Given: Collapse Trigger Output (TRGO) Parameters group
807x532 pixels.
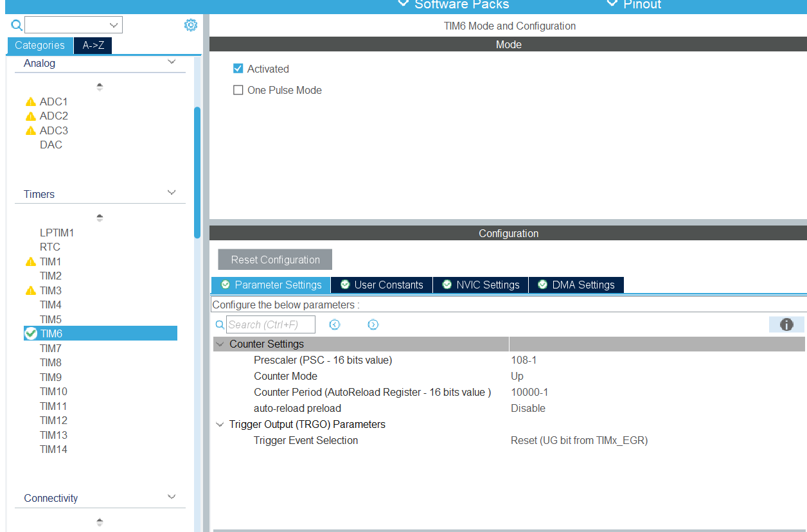Looking at the screenshot, I should point(220,425).
